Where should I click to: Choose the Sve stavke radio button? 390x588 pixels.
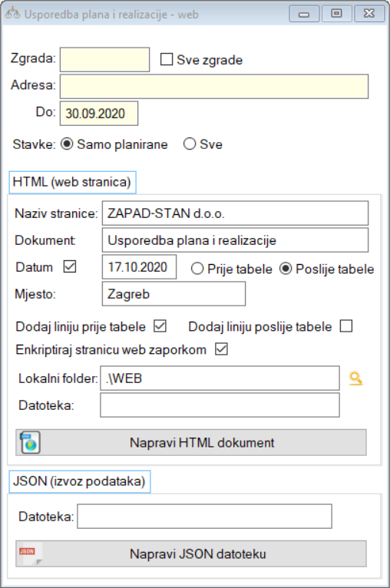[190, 144]
